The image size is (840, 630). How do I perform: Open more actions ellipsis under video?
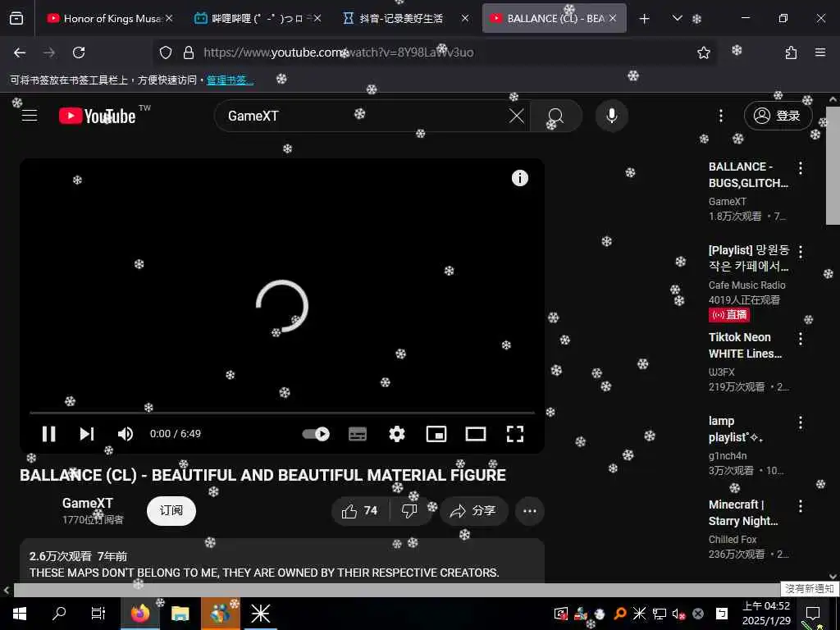pyautogui.click(x=530, y=510)
